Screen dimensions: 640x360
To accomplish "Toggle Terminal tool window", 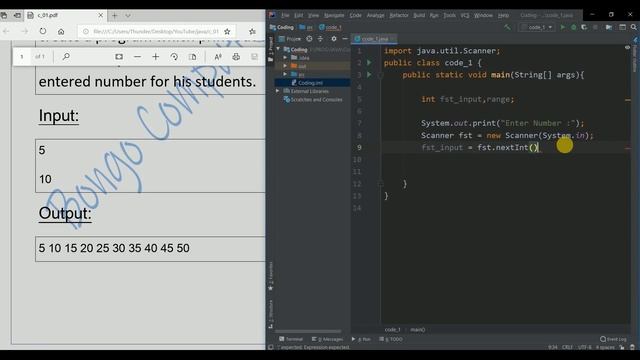I will point(291,339).
